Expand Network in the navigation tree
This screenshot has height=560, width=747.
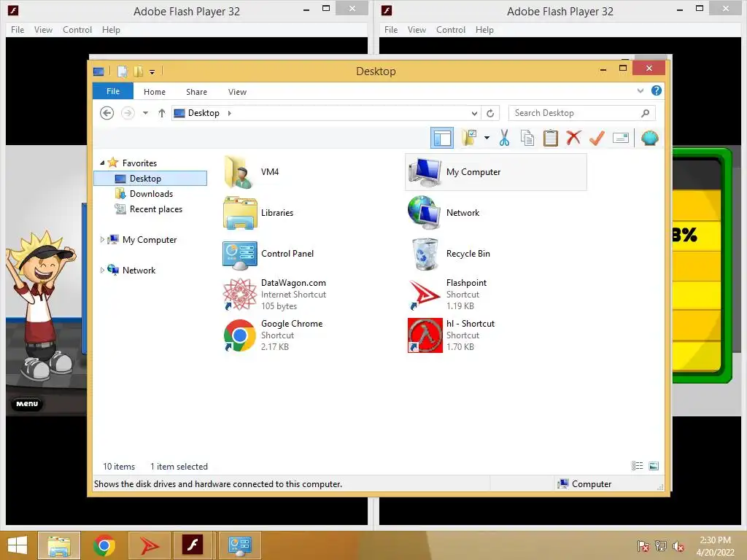click(x=102, y=270)
